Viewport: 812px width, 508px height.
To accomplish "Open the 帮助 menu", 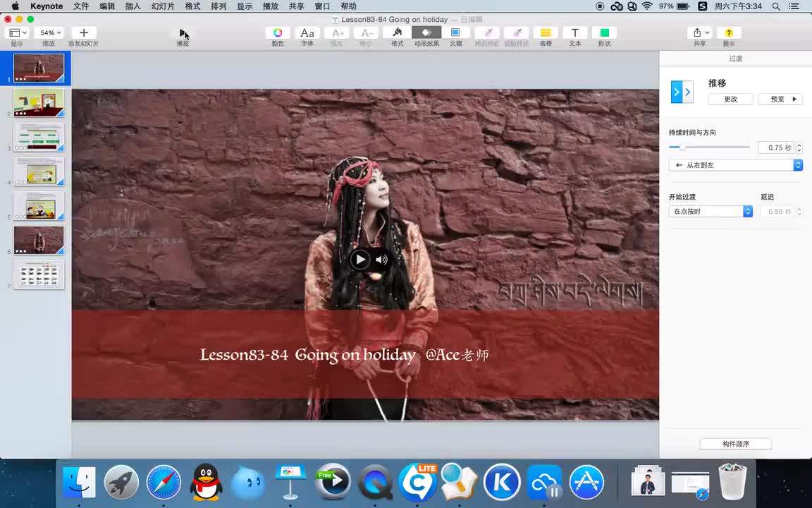I will [x=348, y=6].
